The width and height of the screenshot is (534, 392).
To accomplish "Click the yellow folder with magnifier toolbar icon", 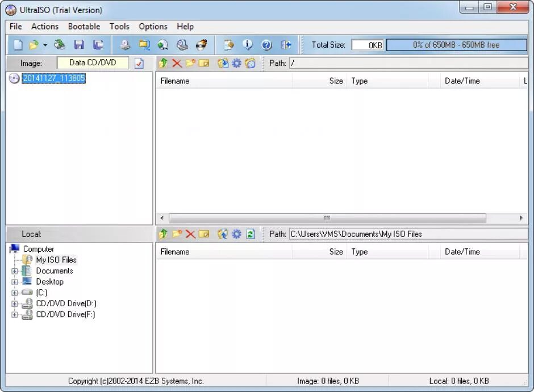I will 144,45.
